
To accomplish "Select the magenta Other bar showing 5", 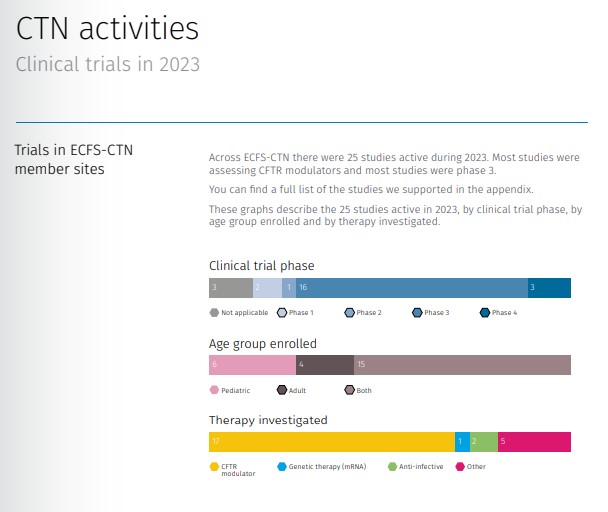I will [x=534, y=441].
